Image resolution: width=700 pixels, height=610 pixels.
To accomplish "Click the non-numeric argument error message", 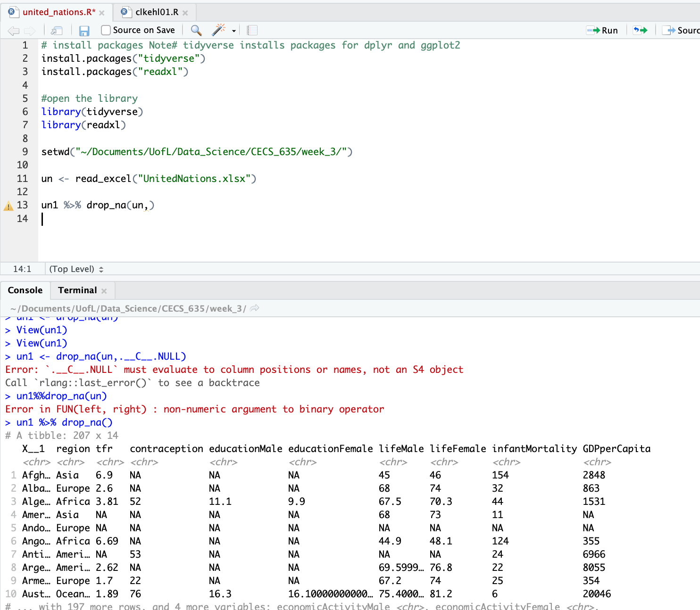I will (x=194, y=409).
